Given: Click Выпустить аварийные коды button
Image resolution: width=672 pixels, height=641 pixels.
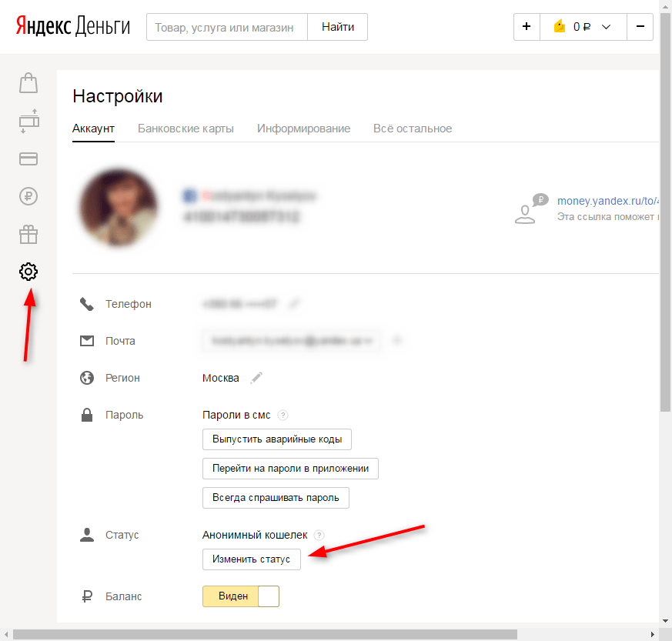Looking at the screenshot, I should [276, 439].
